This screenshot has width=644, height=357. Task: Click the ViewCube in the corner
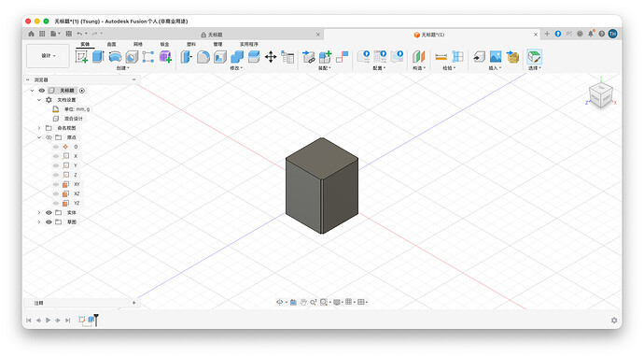click(600, 95)
